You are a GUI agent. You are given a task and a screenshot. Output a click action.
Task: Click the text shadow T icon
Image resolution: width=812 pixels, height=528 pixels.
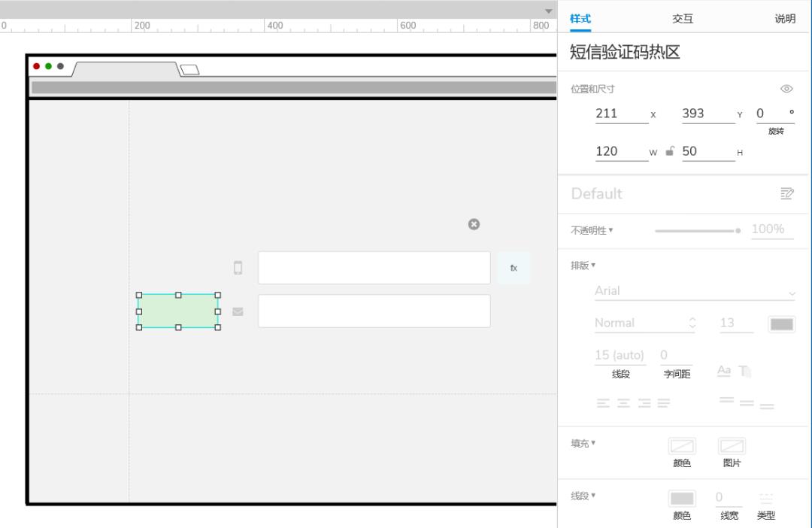(744, 371)
